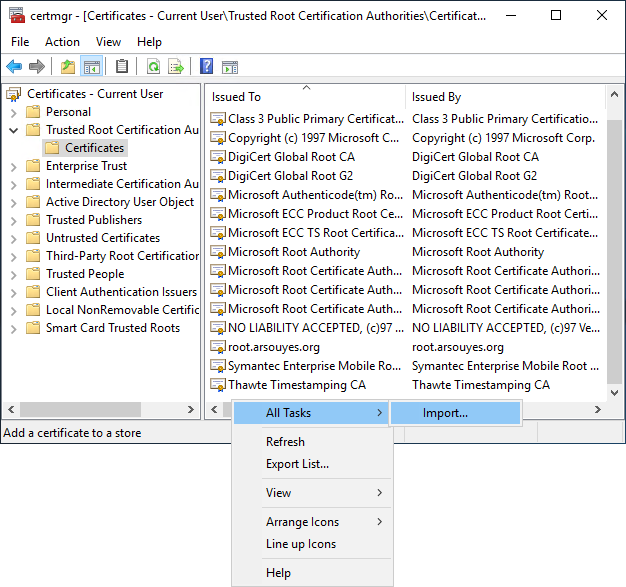The height and width of the screenshot is (587, 626).
Task: Select Refresh in the context menu
Action: pos(312,442)
